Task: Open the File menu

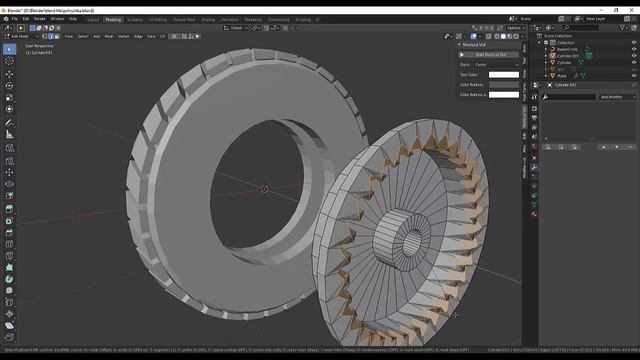Action: tap(15, 19)
